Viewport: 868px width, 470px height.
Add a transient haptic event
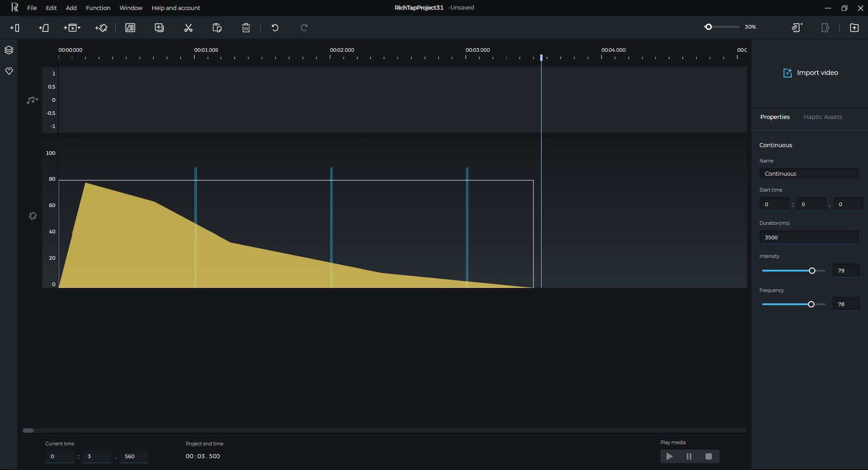15,28
